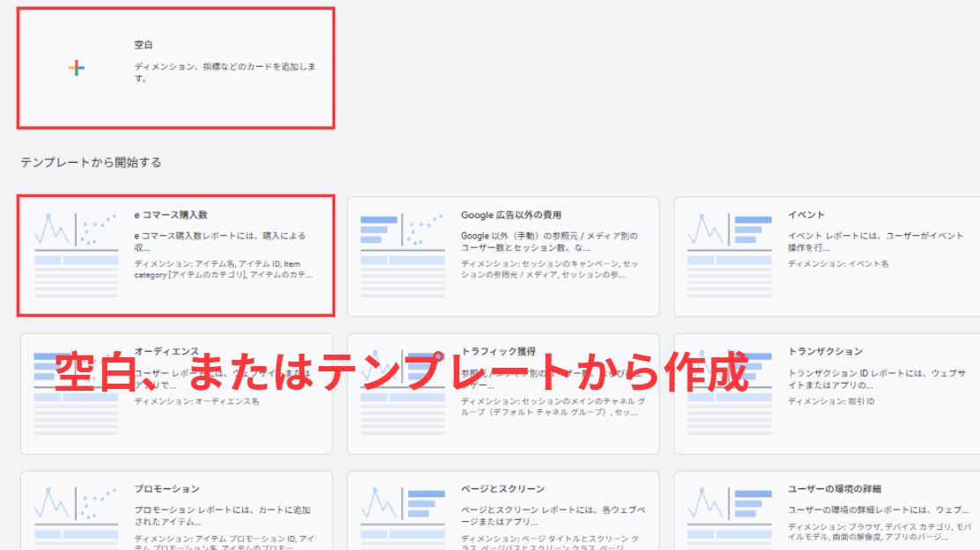The width and height of the screenshot is (980, 550).
Task: Click the ページとスクリーン template thumbnail icon
Action: [402, 519]
